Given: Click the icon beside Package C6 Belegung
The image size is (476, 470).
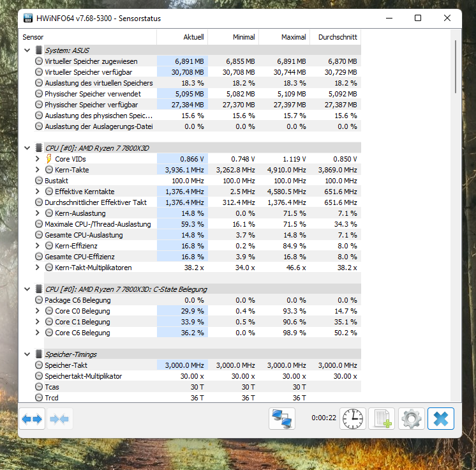Looking at the screenshot, I should (x=39, y=300).
